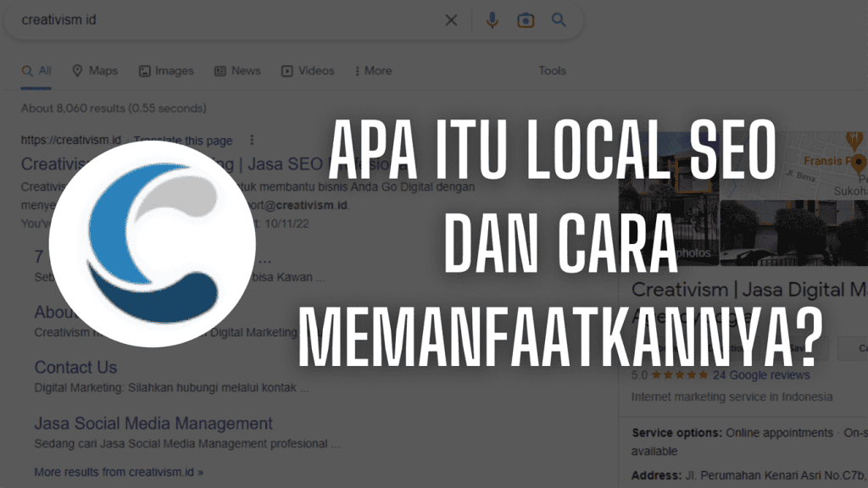Click the Images photo icon
Image resolution: width=868 pixels, height=488 pixels.
point(145,70)
